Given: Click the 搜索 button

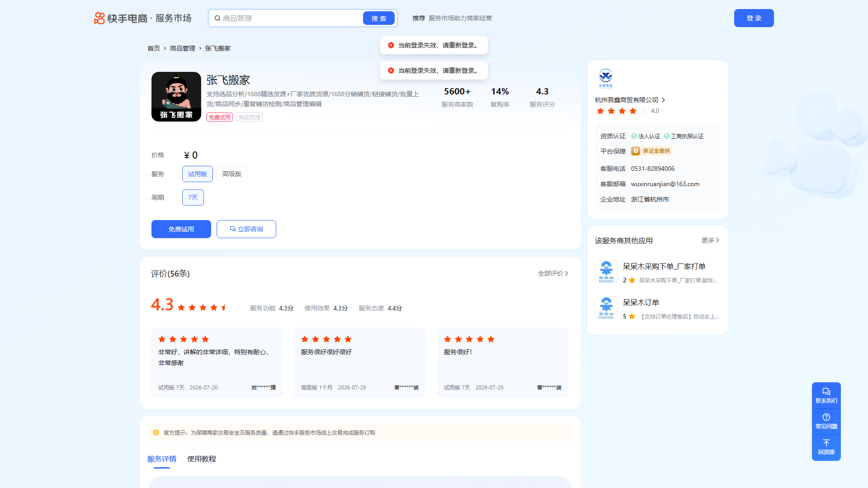Looking at the screenshot, I should tap(379, 18).
